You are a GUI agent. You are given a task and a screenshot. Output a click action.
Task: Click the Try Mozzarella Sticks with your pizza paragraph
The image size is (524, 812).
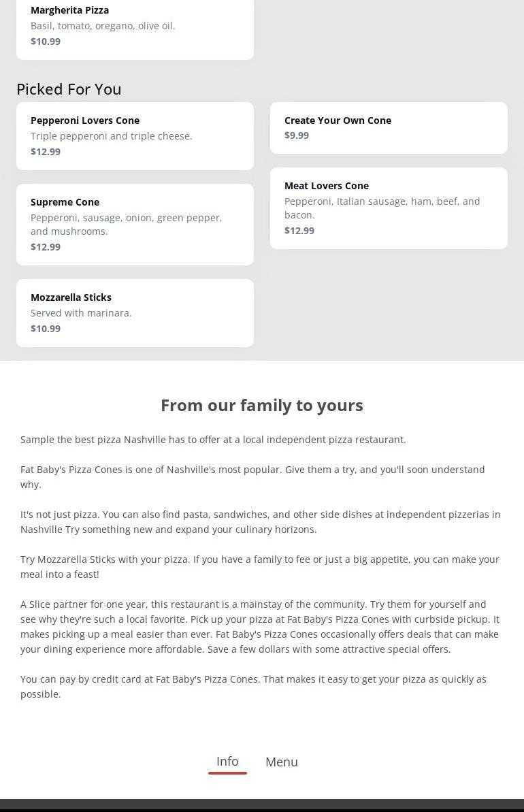click(x=259, y=566)
